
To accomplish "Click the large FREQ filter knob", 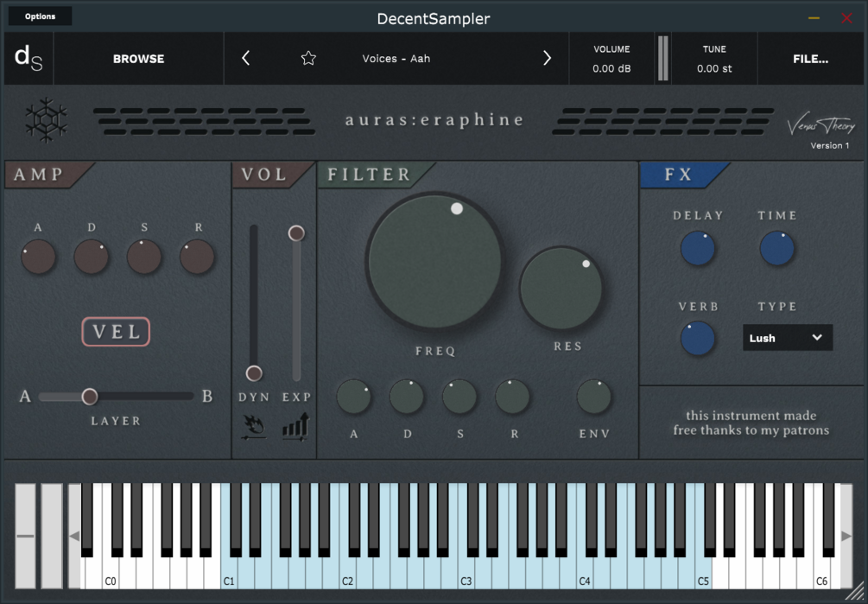I will (x=434, y=261).
